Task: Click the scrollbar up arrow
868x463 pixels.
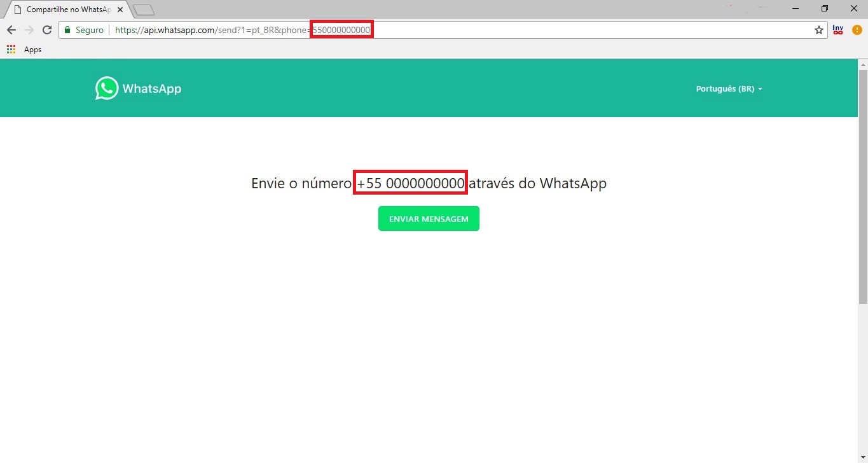Action: pyautogui.click(x=863, y=64)
